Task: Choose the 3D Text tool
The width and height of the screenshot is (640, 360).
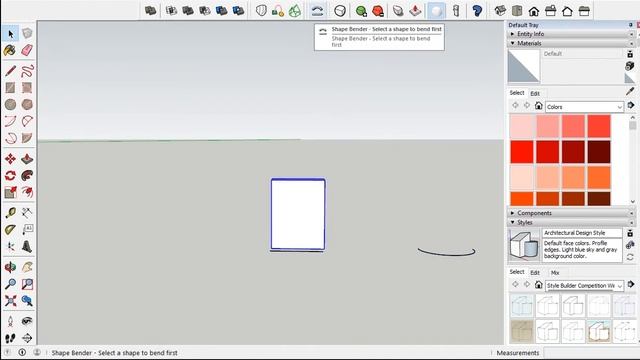Action: point(27,246)
